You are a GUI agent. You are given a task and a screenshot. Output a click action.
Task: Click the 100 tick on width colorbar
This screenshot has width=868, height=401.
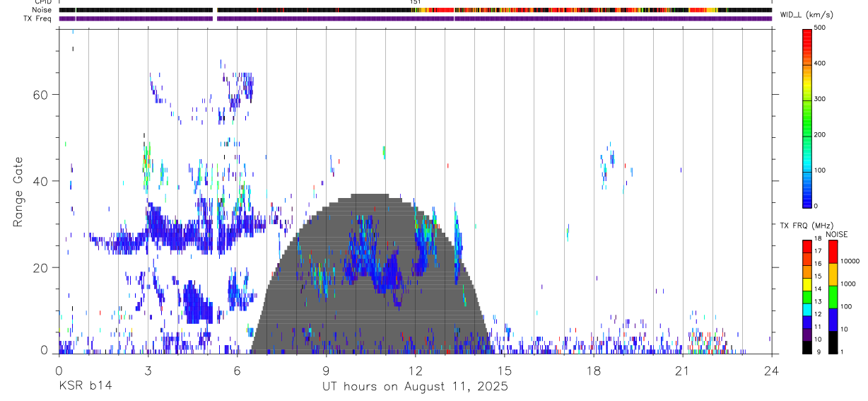(820, 170)
